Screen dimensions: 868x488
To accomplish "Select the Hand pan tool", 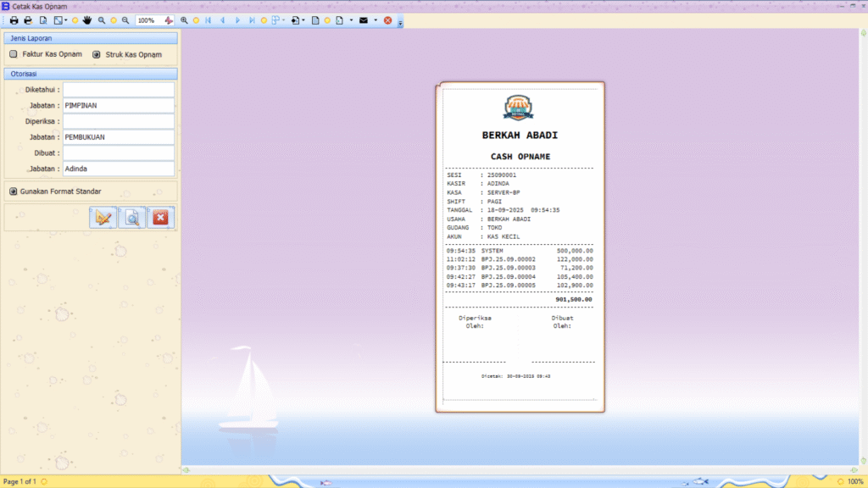I will tap(87, 19).
